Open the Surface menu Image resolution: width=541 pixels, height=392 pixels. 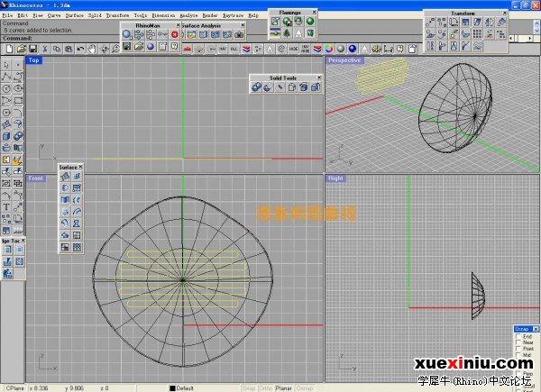[x=75, y=15]
